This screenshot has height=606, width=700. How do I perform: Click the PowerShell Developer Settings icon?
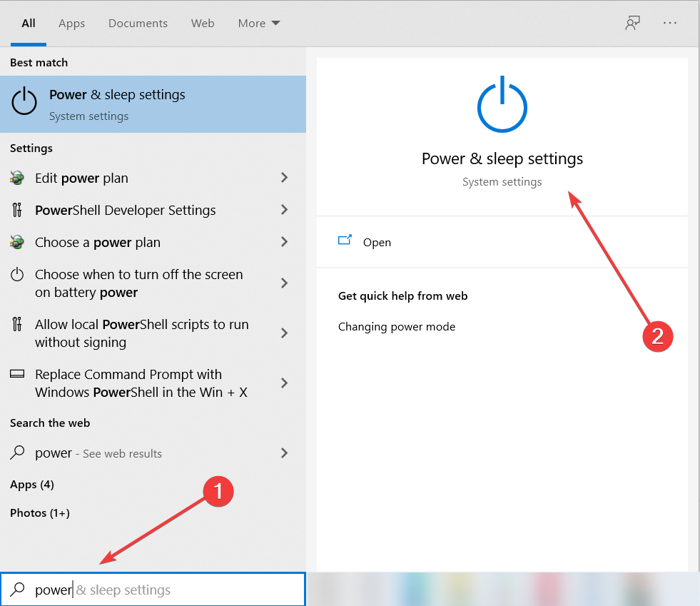click(17, 210)
